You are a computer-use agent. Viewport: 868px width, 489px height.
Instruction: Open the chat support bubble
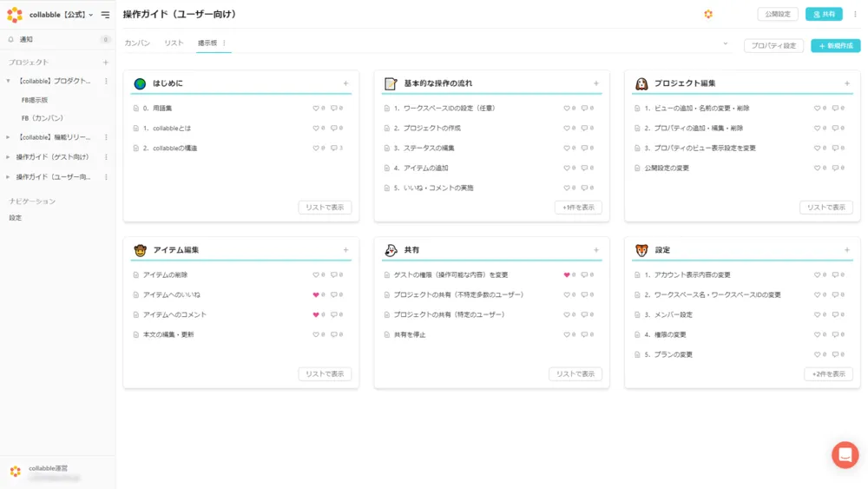pos(845,454)
